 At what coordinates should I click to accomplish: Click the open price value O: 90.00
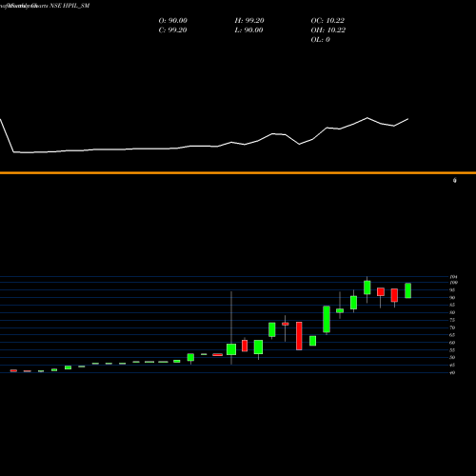pos(173,21)
